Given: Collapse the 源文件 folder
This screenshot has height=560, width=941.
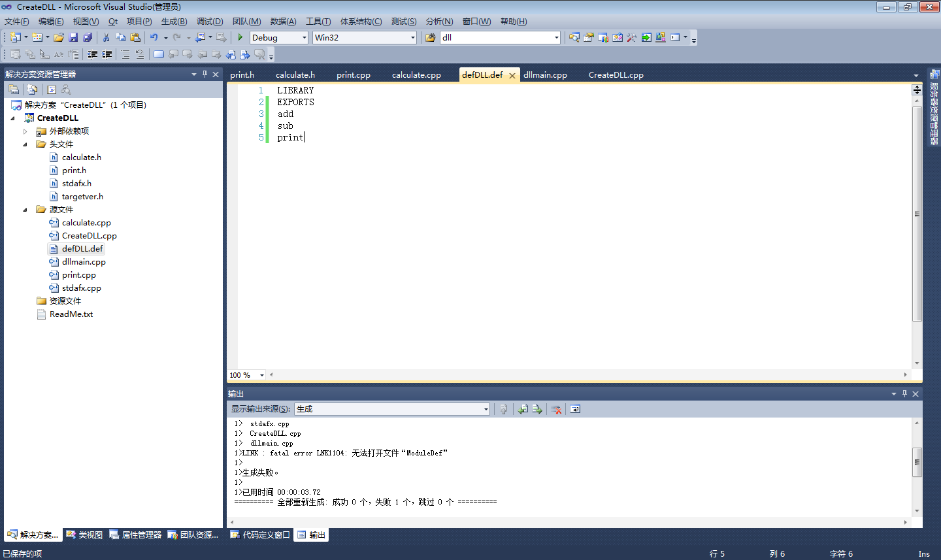Looking at the screenshot, I should pyautogui.click(x=25, y=210).
